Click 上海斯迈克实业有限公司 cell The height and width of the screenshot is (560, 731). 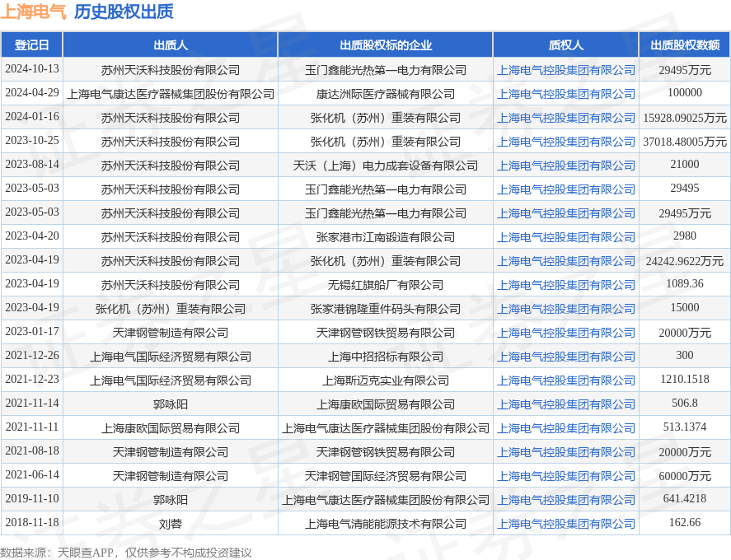pyautogui.click(x=385, y=380)
